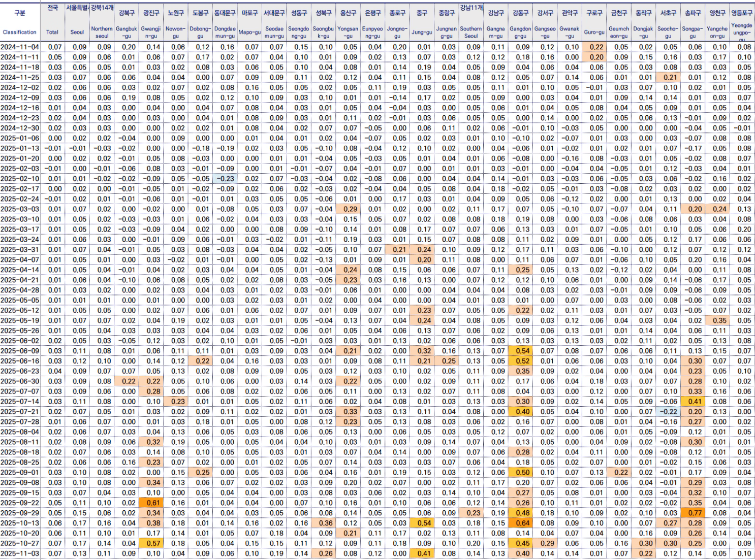Click the orange 0.61 cell in Gwangjin-gu
The height and width of the screenshot is (560, 755).
pyautogui.click(x=152, y=503)
